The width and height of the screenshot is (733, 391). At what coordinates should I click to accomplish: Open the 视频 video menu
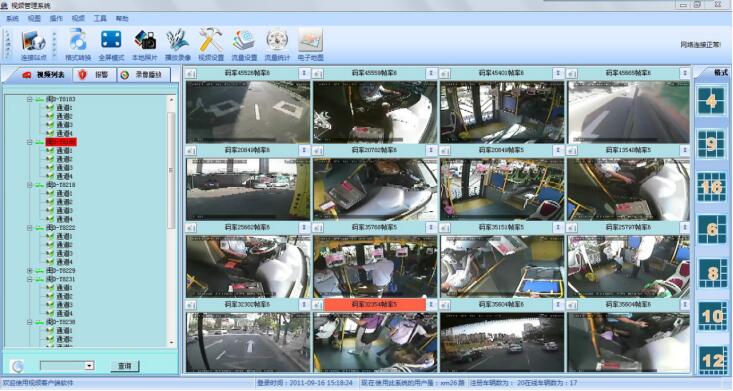click(x=78, y=19)
